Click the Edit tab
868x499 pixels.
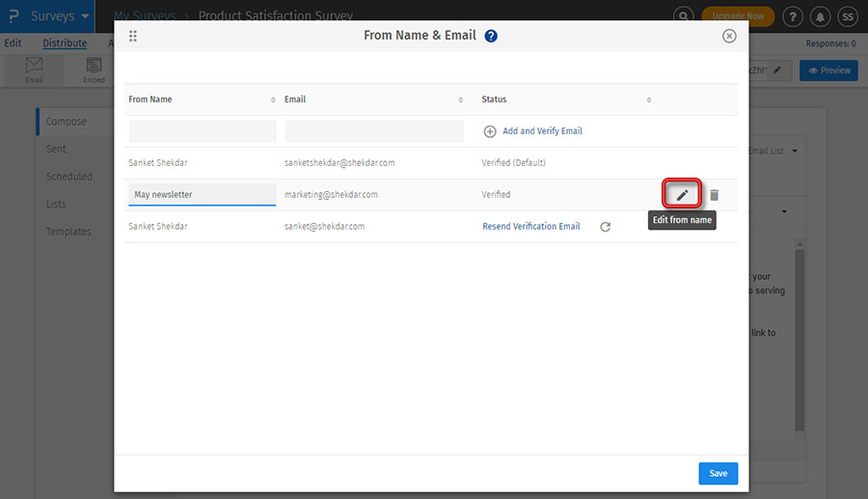click(13, 43)
